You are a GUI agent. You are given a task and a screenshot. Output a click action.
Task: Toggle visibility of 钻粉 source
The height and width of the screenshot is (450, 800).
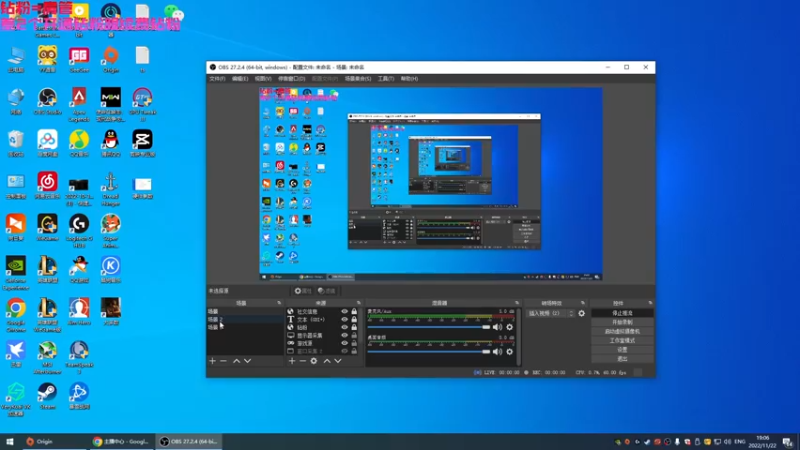point(344,328)
